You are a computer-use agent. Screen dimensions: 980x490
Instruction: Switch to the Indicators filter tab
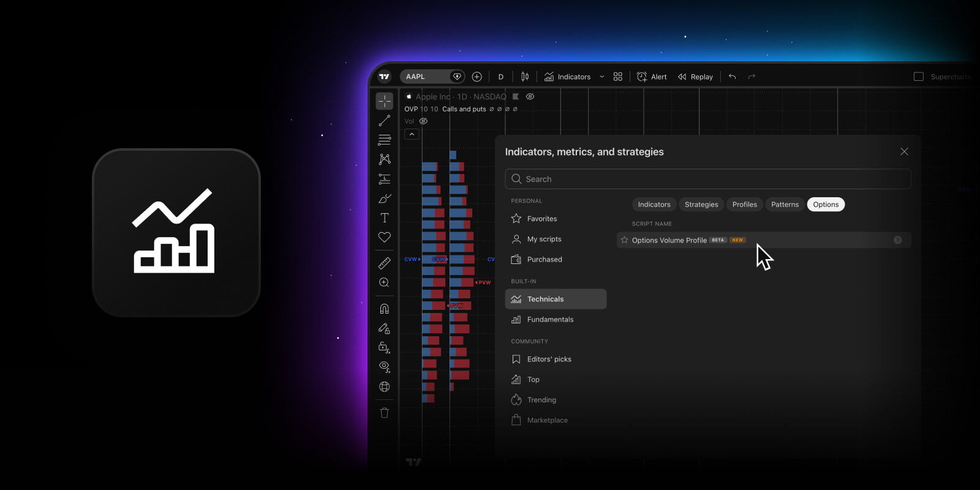(x=654, y=205)
